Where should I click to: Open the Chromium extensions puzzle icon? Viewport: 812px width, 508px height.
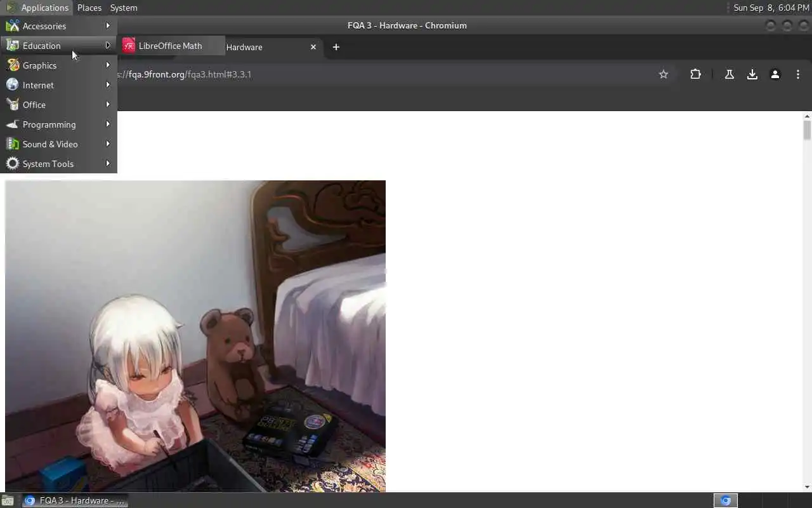point(695,74)
